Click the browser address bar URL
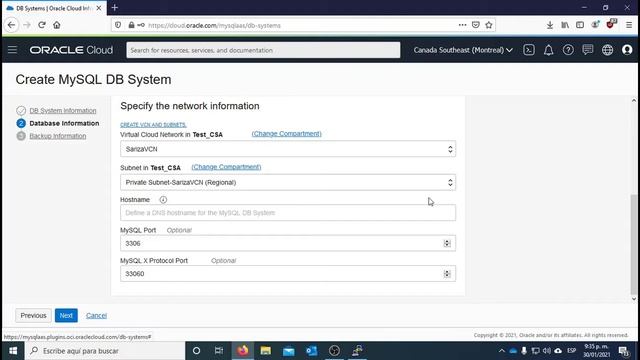 215,25
